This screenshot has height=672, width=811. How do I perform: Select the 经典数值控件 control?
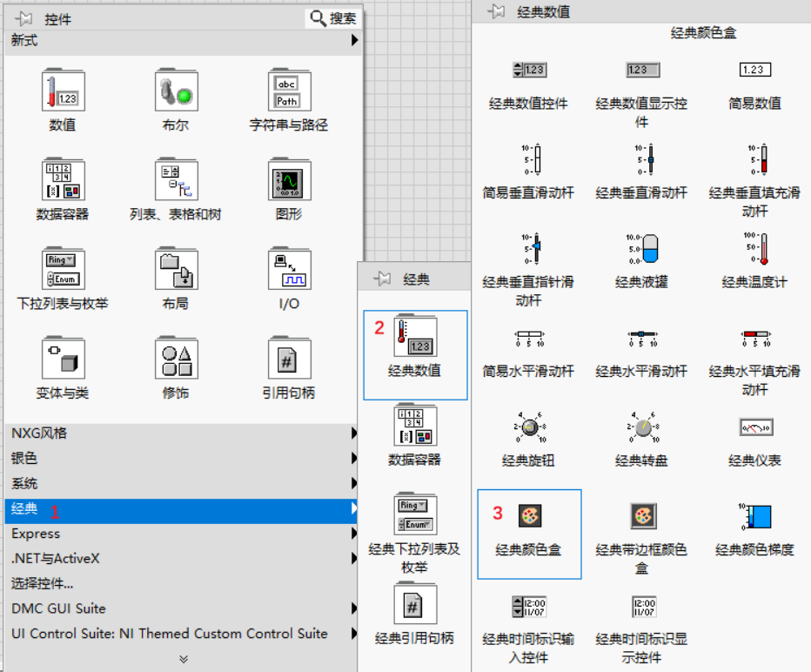[x=529, y=70]
